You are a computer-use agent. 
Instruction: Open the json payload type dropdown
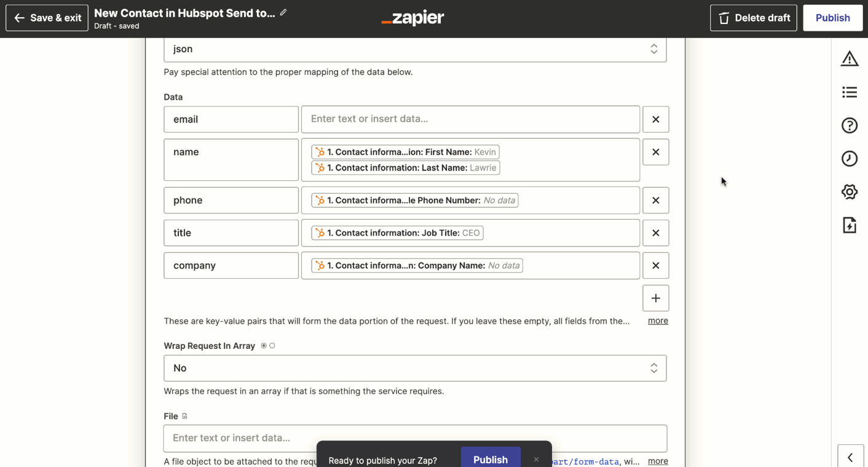(415, 49)
